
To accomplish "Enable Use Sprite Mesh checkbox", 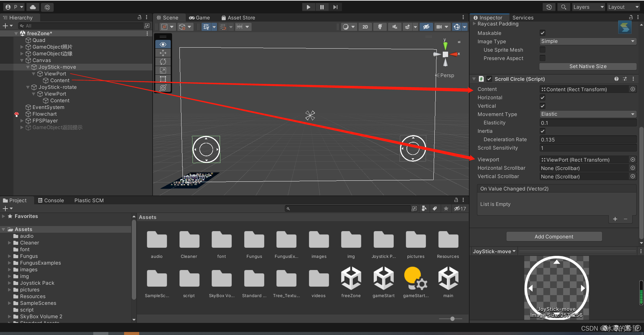I will click(542, 50).
